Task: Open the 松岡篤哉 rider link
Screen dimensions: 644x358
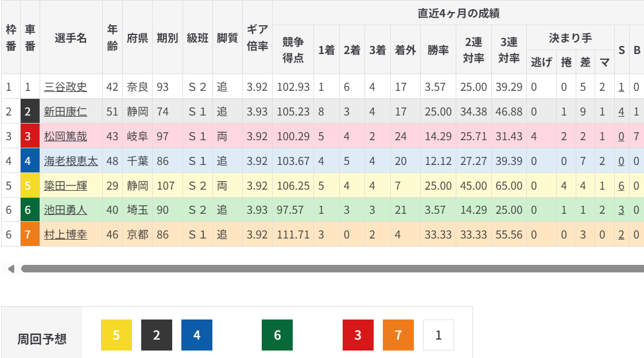Action: point(65,136)
